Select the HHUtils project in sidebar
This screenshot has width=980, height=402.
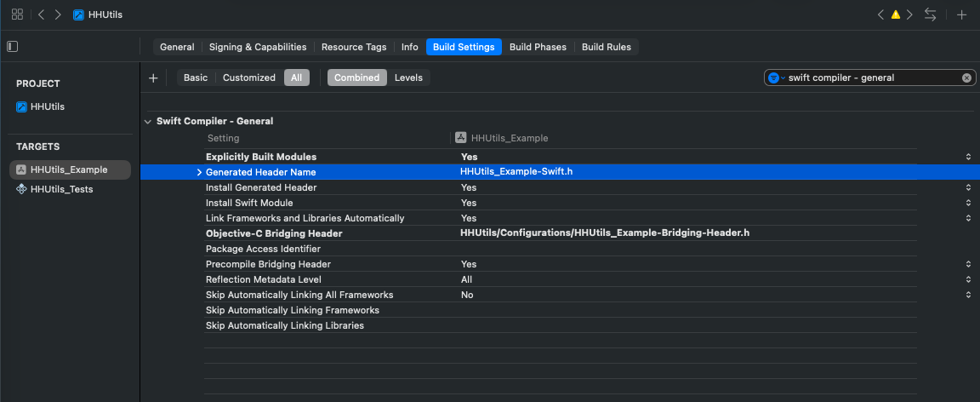point(47,106)
